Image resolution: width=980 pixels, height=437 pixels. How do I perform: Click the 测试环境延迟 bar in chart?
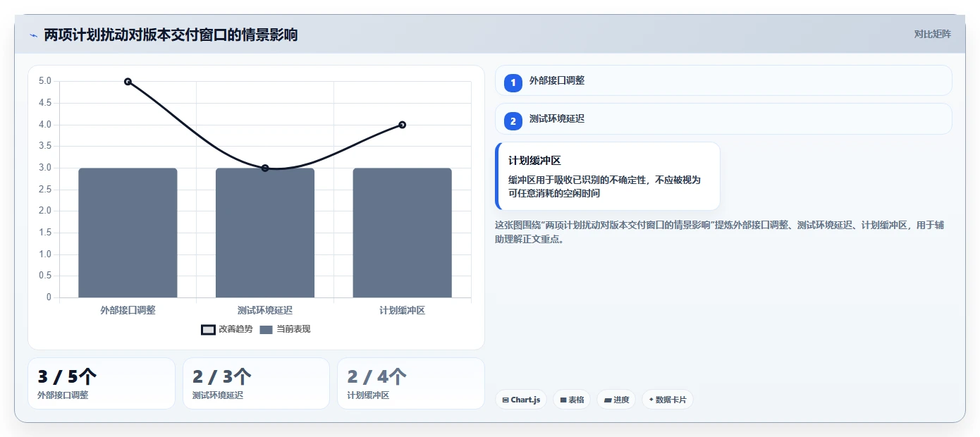tap(265, 233)
